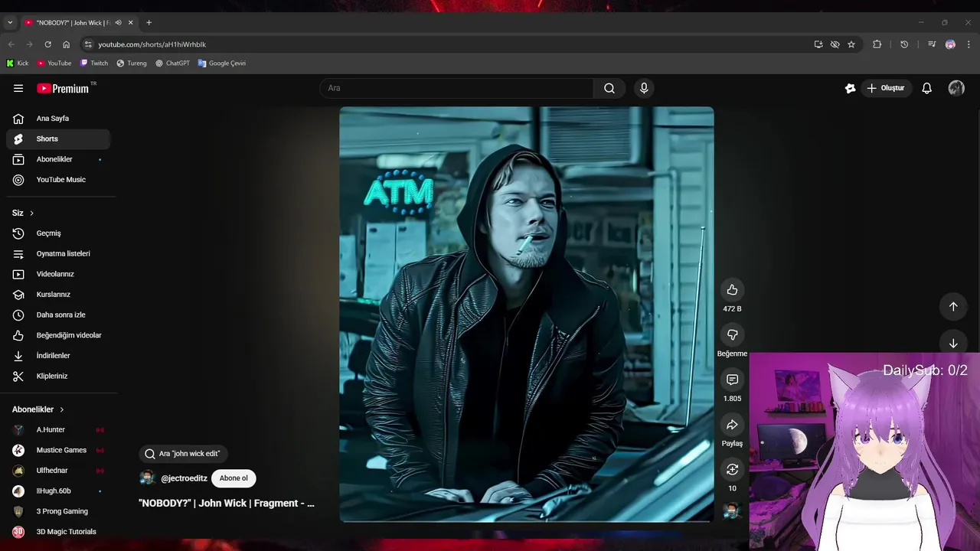
Task: Open the browser extensions puzzle icon
Action: tap(877, 44)
